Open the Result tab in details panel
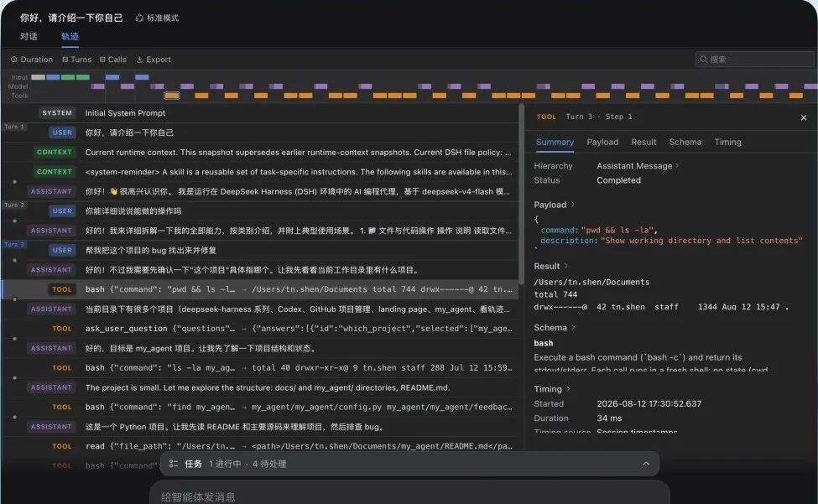 pyautogui.click(x=643, y=142)
